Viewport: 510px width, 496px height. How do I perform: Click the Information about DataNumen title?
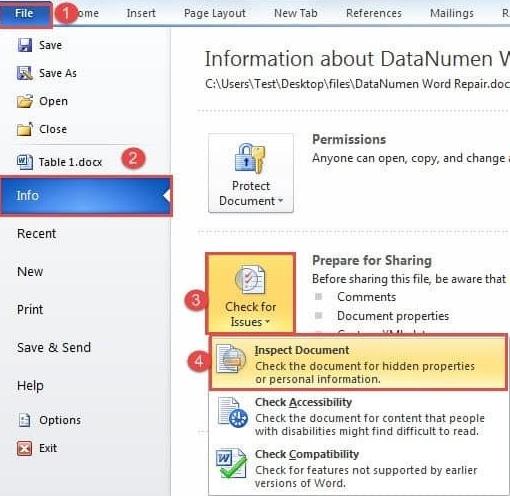(x=357, y=59)
